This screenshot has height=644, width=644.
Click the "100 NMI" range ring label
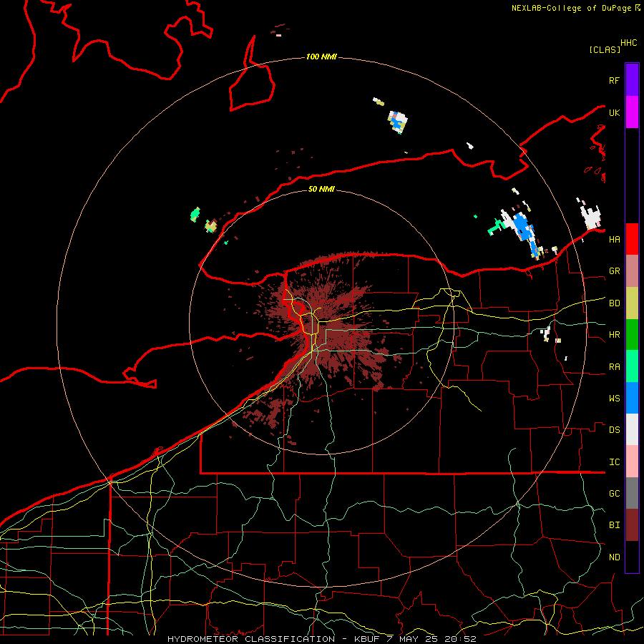(321, 57)
